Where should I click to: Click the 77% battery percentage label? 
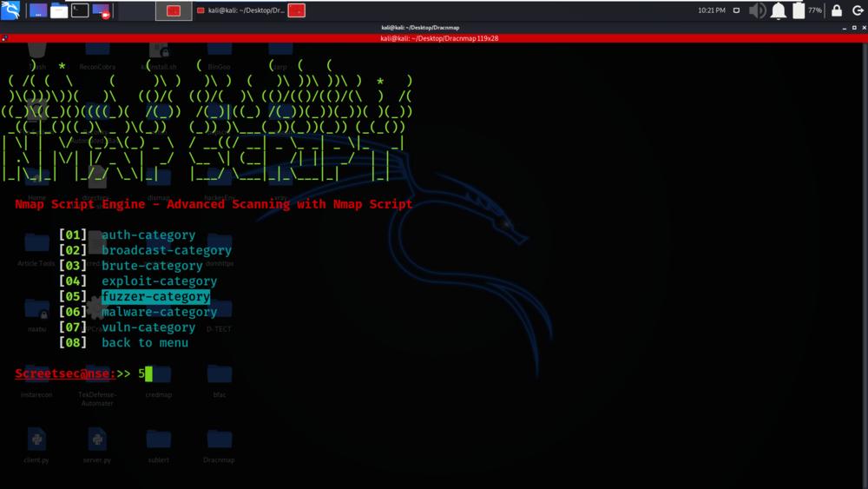coord(815,10)
